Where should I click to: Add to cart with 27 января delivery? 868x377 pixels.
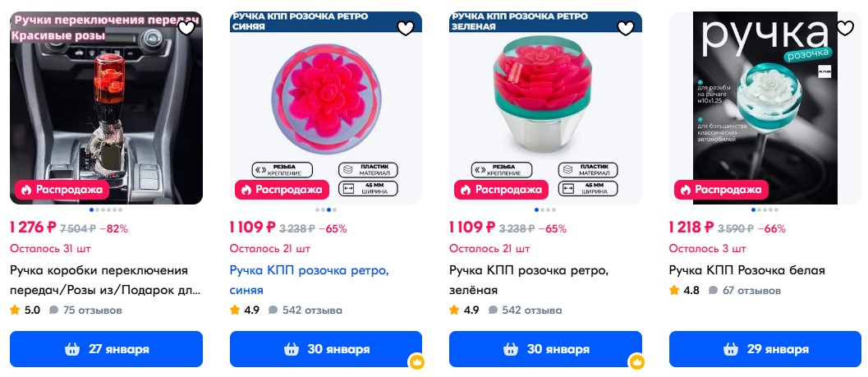tap(106, 349)
